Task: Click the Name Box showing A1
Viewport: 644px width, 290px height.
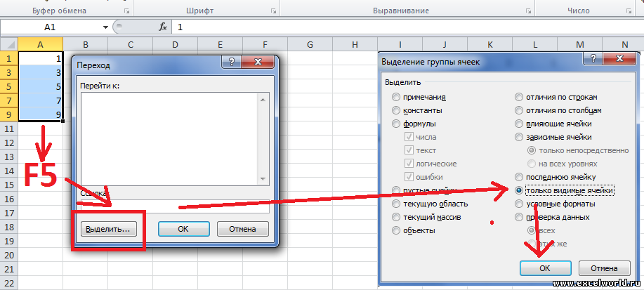Action: pos(50,27)
